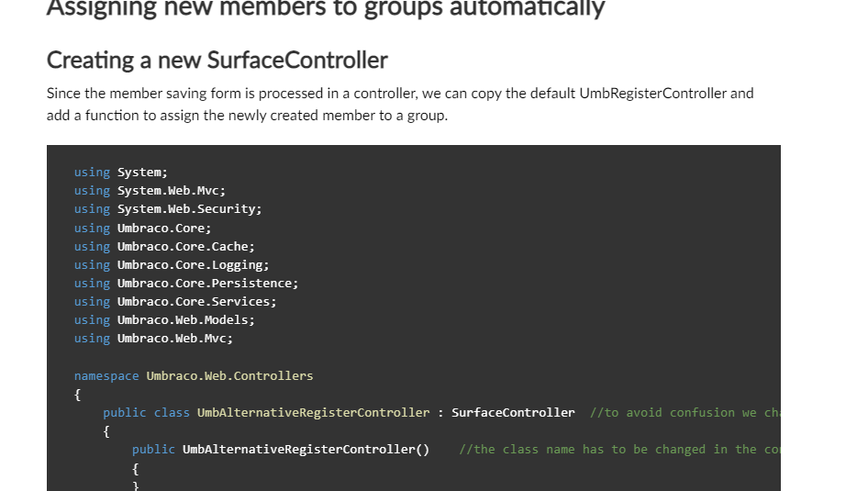Click the 'using Umbraco.Core;' code line
The height and width of the screenshot is (491, 868).
[x=142, y=228]
